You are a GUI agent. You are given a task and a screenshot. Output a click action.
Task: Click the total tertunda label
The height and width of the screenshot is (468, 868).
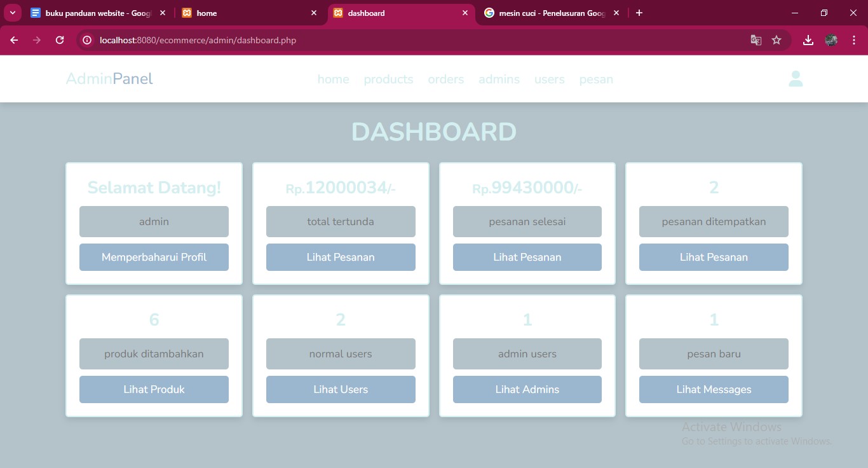click(x=341, y=221)
